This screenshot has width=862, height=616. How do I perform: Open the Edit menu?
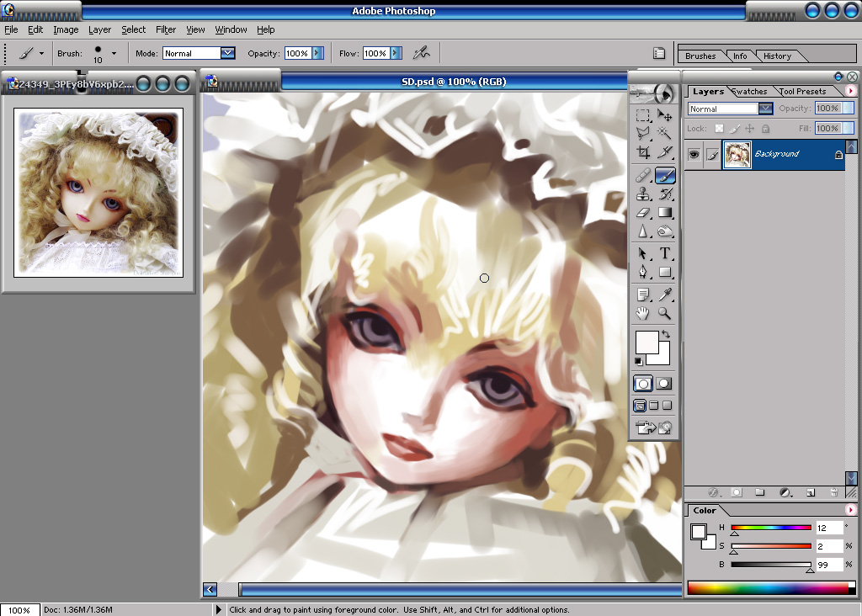point(35,29)
